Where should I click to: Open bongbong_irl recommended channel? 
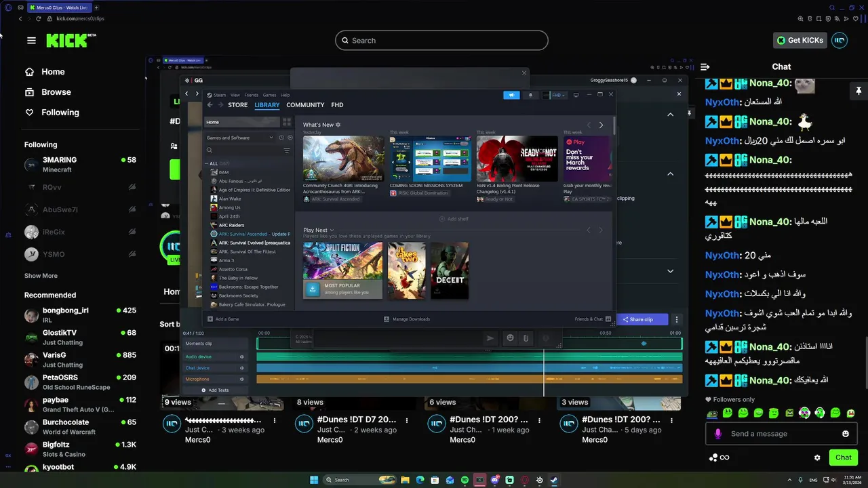[x=80, y=315]
